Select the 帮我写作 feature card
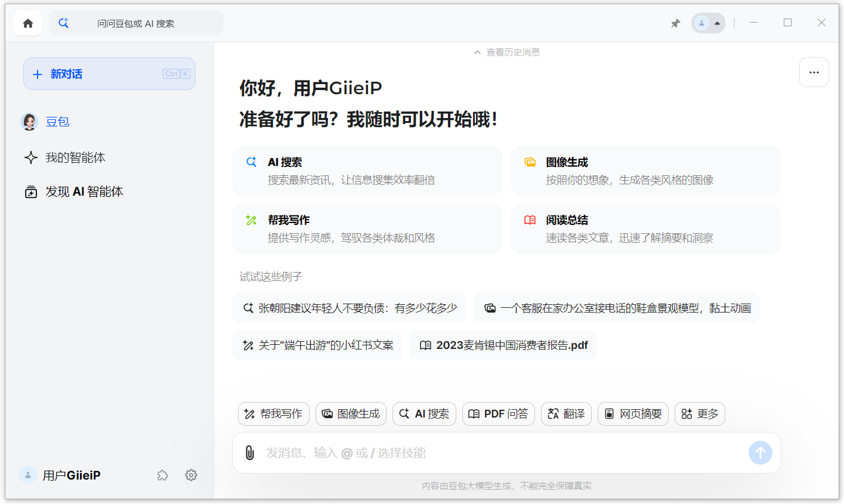Viewport: 844px width, 504px height. coord(367,229)
